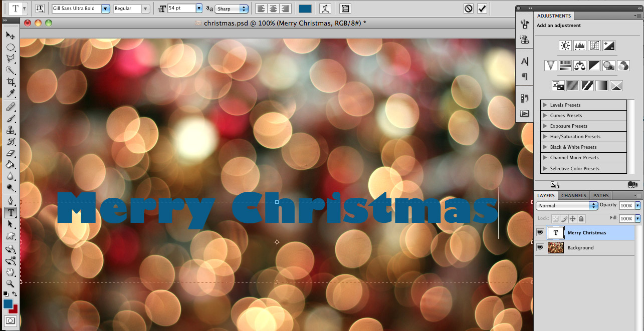644x331 pixels.
Task: Select the Brush tool
Action: tap(10, 119)
